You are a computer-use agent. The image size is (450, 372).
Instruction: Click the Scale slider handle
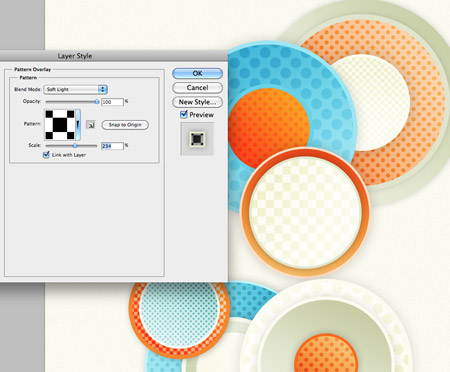click(75, 146)
